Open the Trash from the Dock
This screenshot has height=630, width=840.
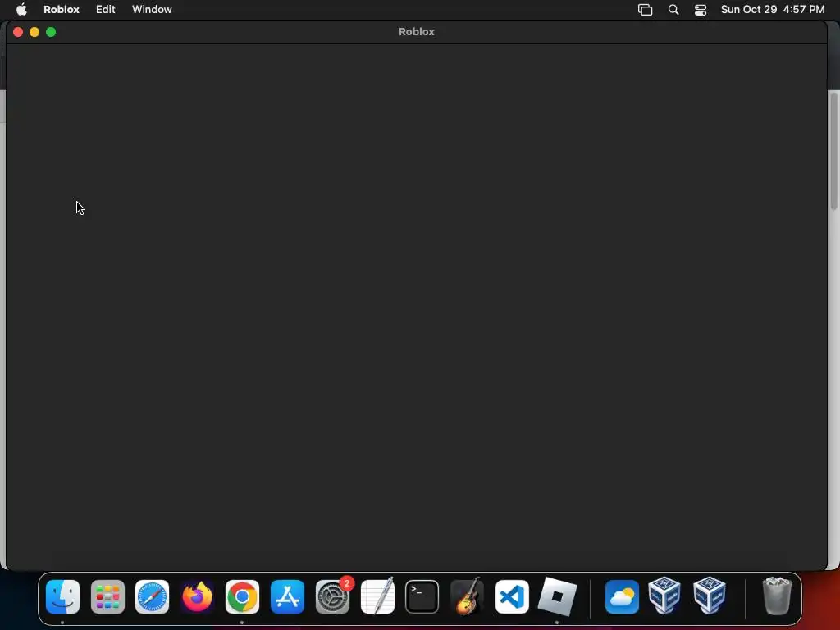[x=777, y=596]
